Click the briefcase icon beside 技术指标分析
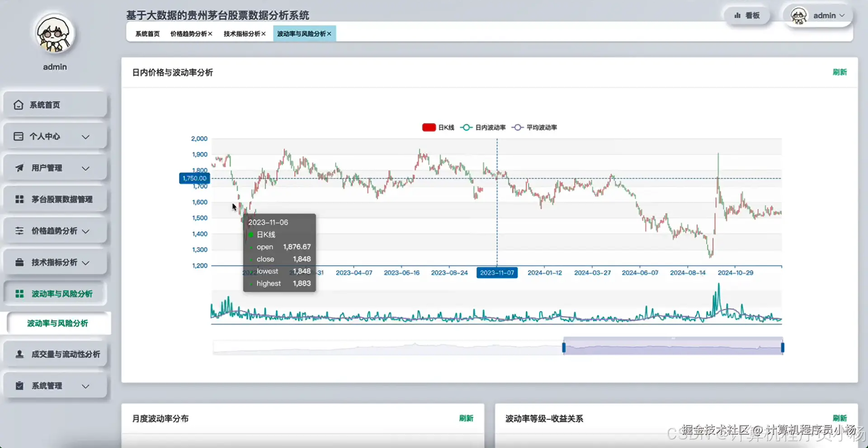Image resolution: width=868 pixels, height=448 pixels. (x=19, y=263)
